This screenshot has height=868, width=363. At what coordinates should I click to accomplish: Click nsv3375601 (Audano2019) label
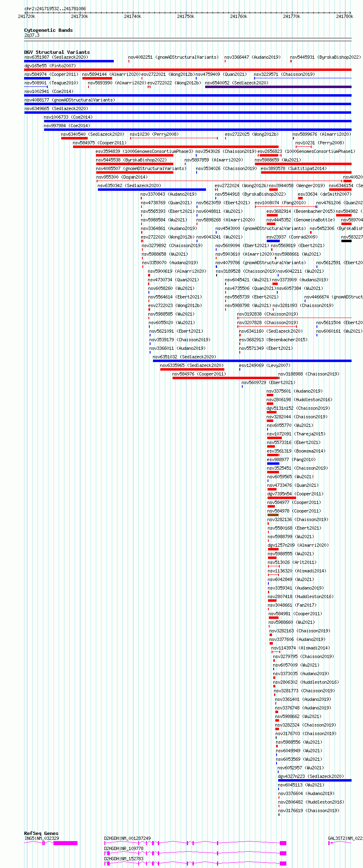click(x=294, y=391)
